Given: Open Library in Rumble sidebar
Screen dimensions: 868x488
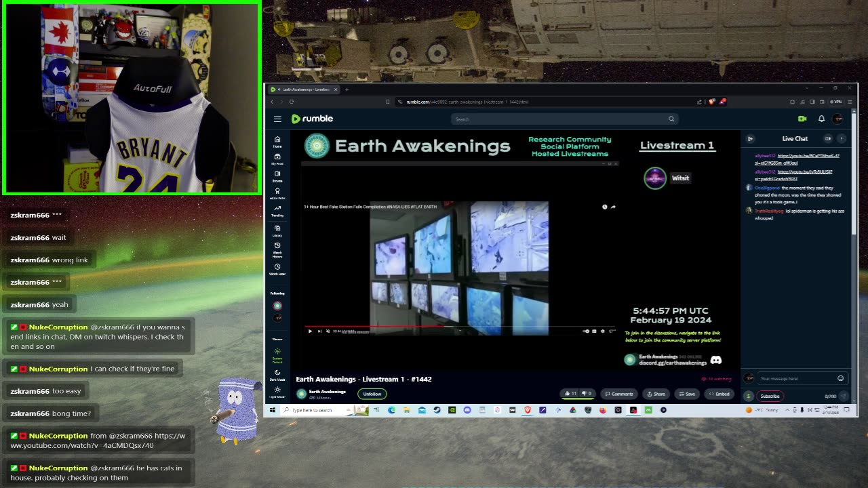Looking at the screenshot, I should pos(277,231).
